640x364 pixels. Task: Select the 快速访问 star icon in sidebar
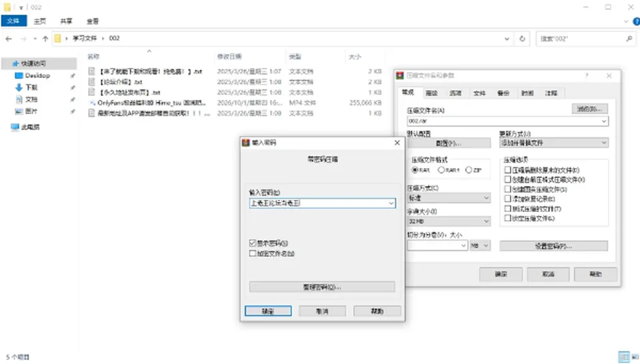click(x=16, y=63)
